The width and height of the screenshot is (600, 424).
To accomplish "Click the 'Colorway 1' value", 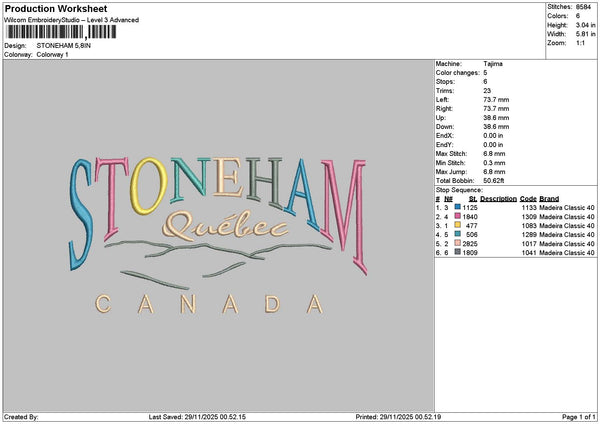I will click(x=52, y=55).
